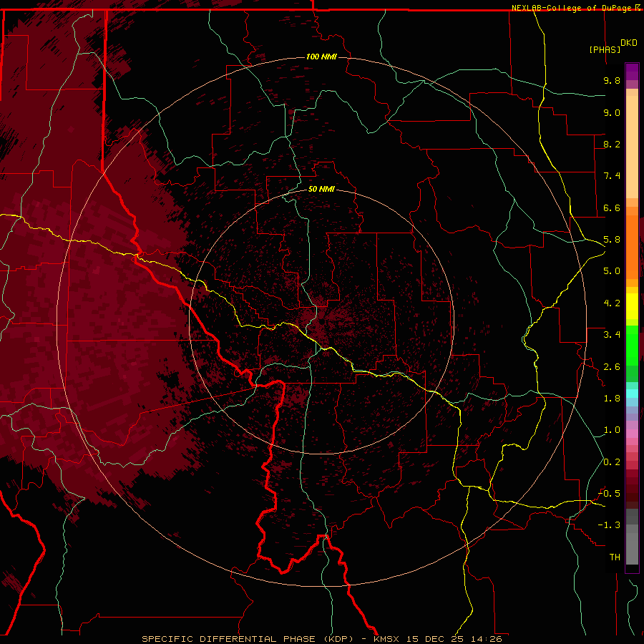Click the 4.2 legend value
644x644 pixels.
[x=612, y=303]
